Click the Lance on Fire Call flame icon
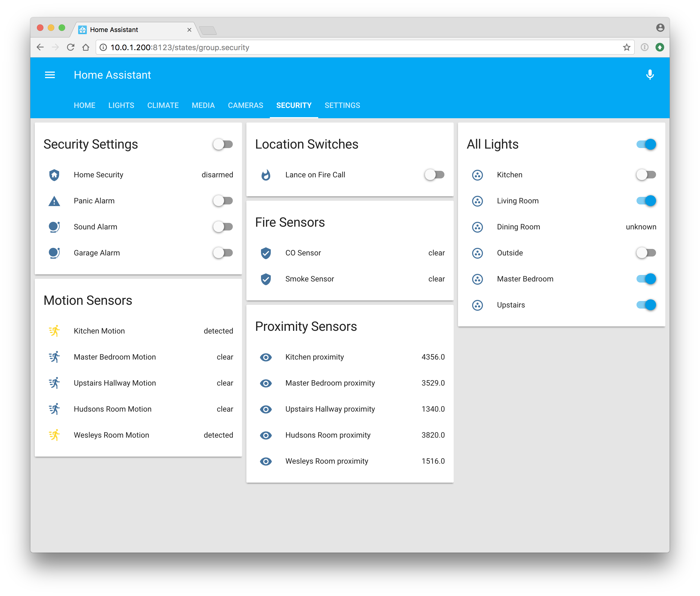 (x=266, y=175)
